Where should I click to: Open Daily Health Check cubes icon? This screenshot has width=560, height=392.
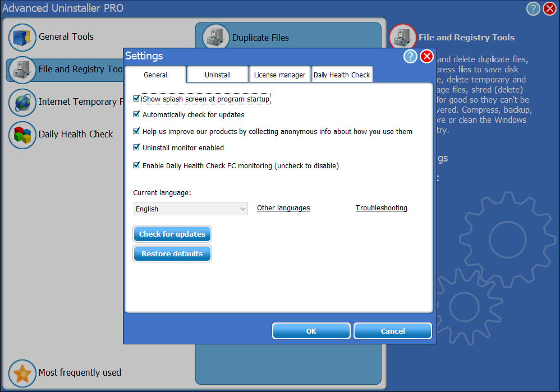pyautogui.click(x=22, y=135)
